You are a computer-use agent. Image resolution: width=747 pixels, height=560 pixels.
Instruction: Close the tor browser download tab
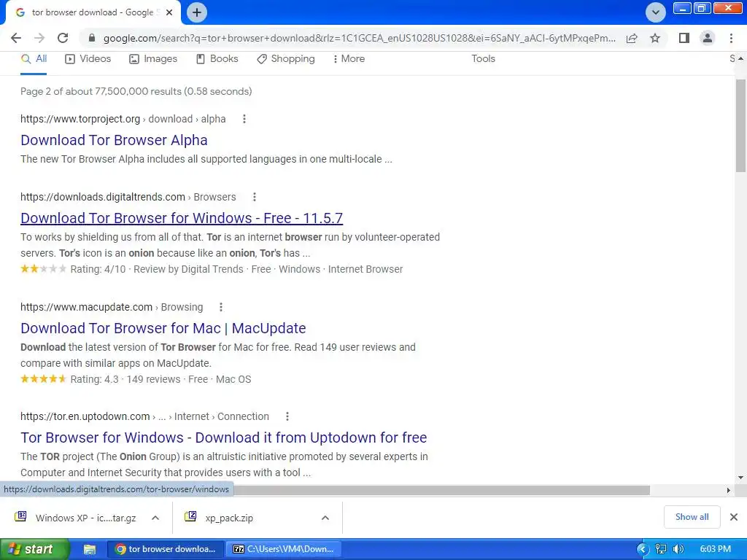pos(169,13)
